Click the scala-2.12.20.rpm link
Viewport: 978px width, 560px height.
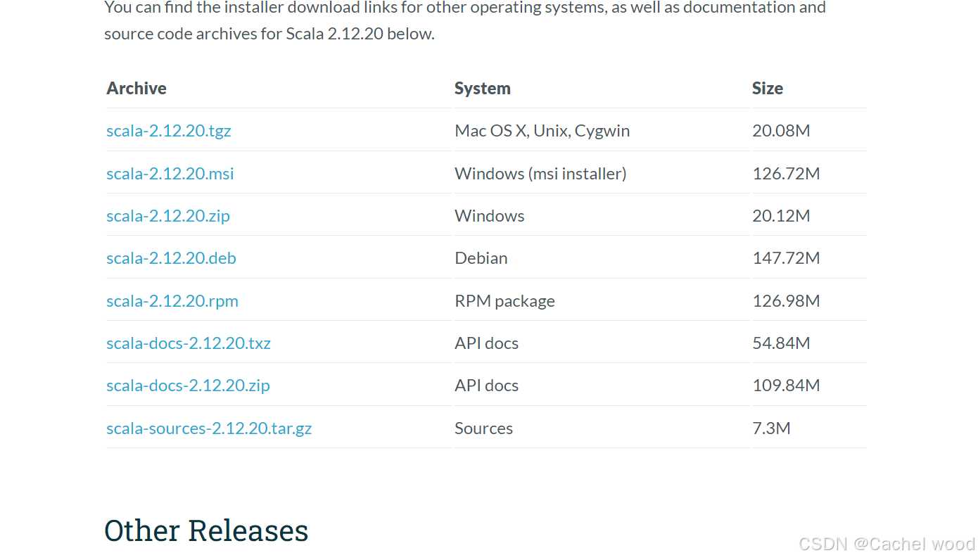[172, 301]
